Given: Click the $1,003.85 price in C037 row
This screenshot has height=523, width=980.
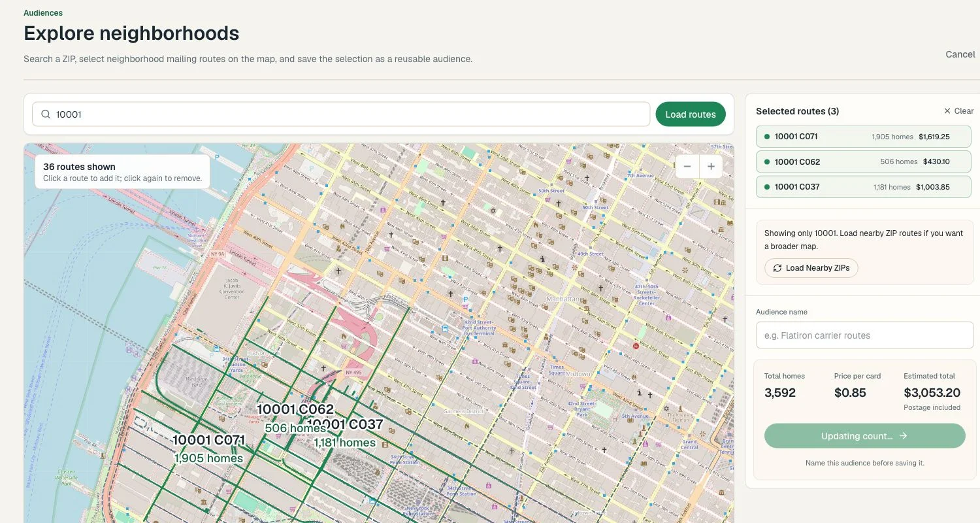Looking at the screenshot, I should coord(933,186).
